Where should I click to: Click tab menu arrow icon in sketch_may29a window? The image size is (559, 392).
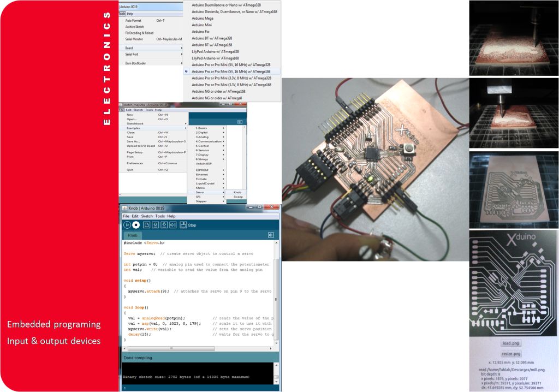[240, 122]
